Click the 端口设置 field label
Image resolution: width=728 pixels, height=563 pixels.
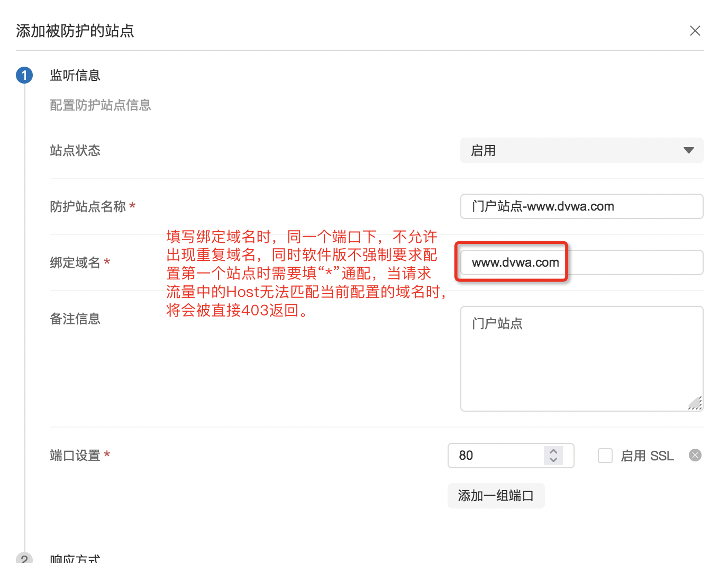pyautogui.click(x=75, y=456)
